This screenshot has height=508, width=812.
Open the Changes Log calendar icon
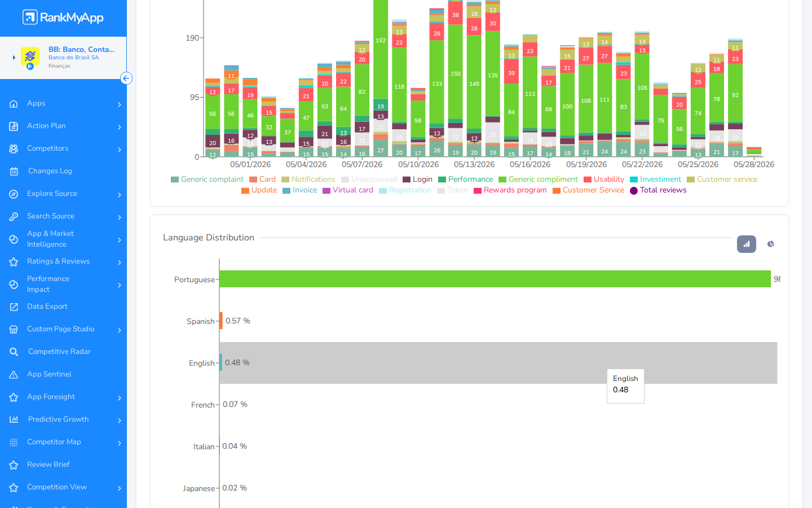click(x=14, y=171)
